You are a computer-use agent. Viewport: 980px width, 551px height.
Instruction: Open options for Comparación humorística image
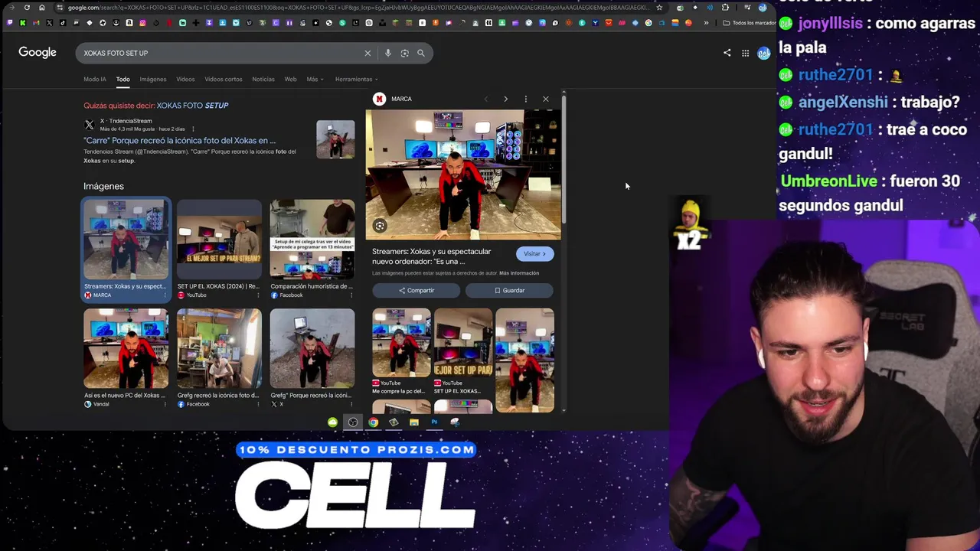tap(351, 295)
